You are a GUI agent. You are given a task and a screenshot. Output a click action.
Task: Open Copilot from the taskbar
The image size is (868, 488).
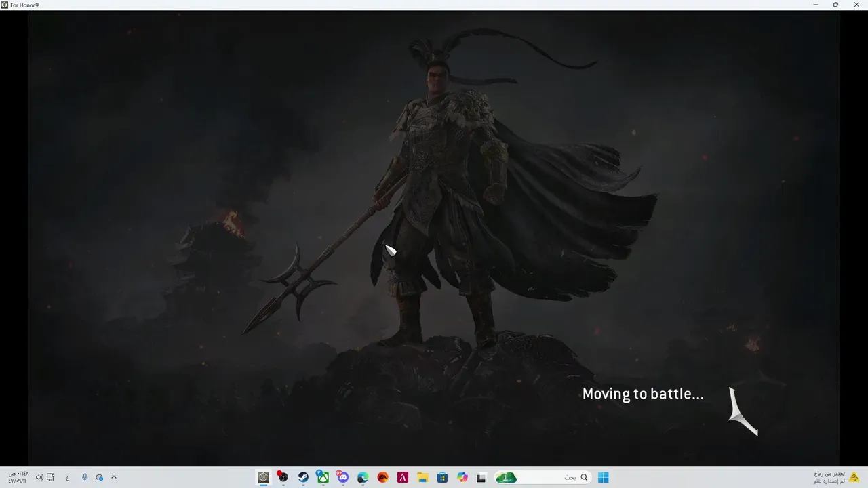pos(462,477)
